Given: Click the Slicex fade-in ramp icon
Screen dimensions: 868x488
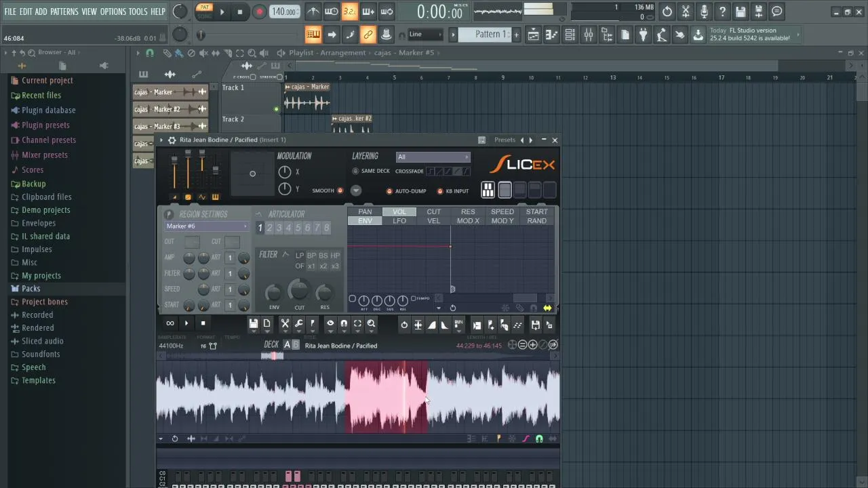Looking at the screenshot, I should point(431,325).
